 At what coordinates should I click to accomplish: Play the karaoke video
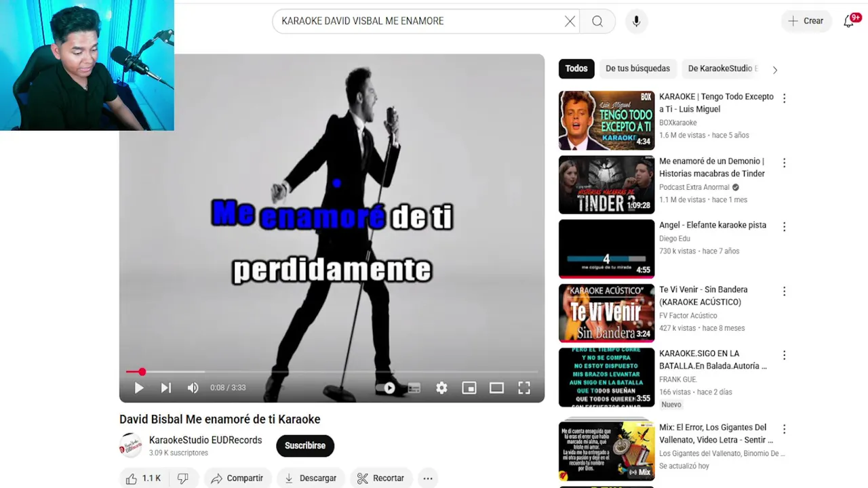pyautogui.click(x=139, y=388)
